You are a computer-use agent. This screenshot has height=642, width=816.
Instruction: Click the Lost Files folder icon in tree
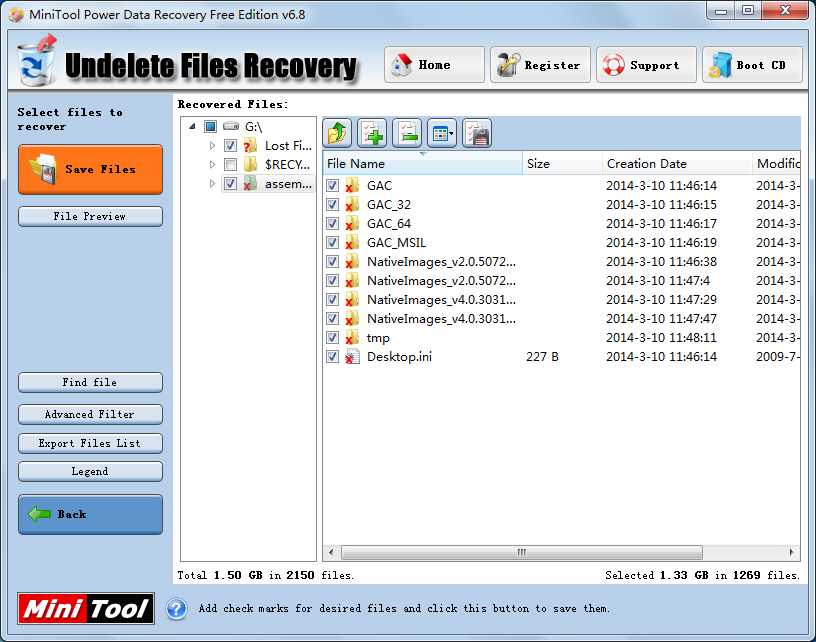(250, 146)
